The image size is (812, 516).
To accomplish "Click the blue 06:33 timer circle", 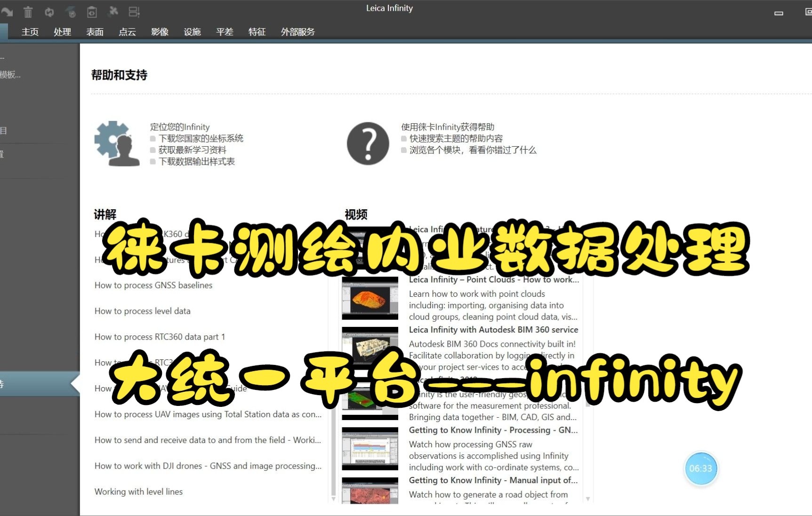I will (x=700, y=468).
